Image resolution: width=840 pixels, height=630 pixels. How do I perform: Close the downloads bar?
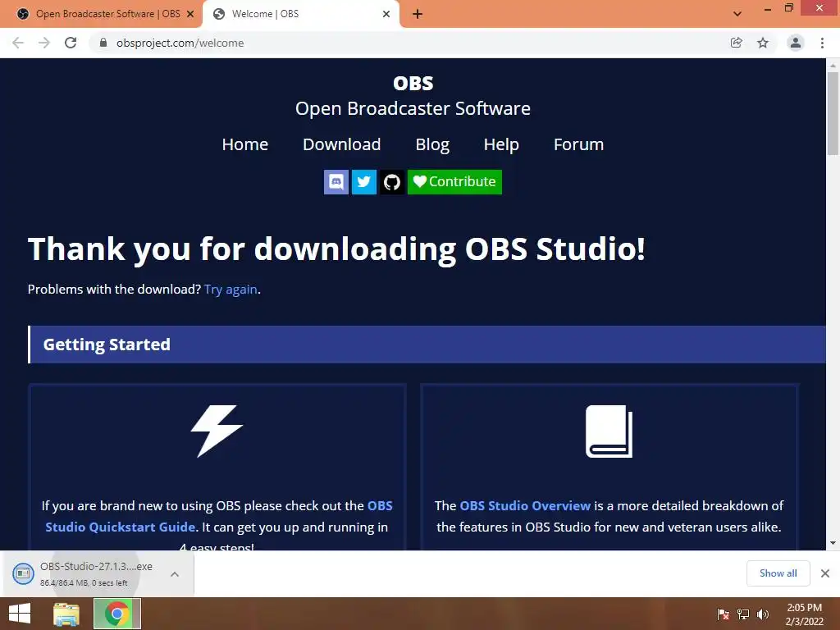coord(825,573)
